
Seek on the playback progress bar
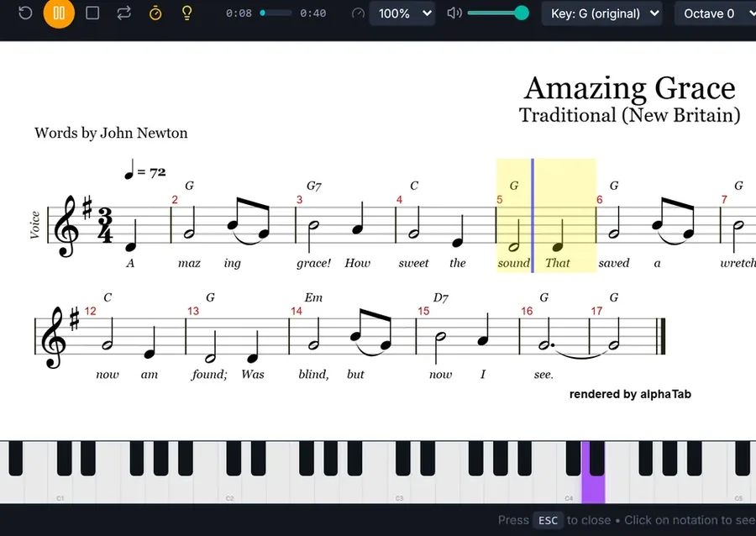pyautogui.click(x=276, y=13)
